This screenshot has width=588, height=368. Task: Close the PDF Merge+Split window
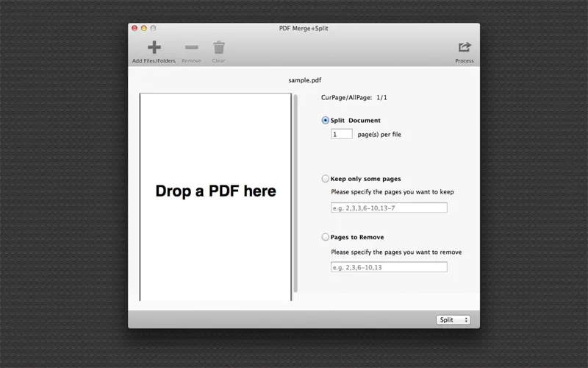point(135,28)
